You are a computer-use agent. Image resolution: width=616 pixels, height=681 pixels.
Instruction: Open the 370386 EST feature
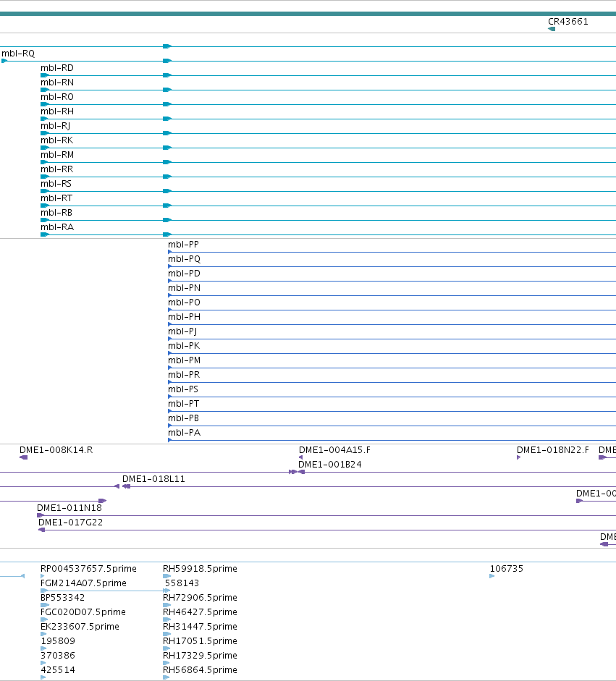coord(58,656)
